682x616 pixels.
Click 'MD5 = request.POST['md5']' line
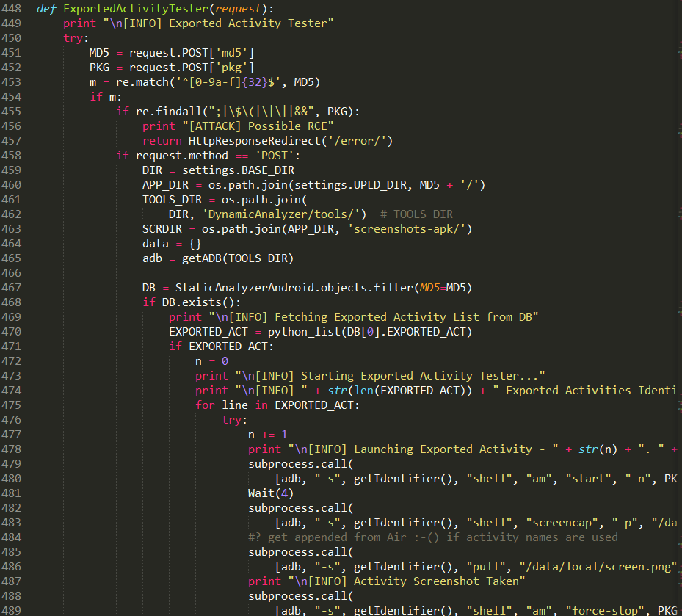pyautogui.click(x=172, y=53)
